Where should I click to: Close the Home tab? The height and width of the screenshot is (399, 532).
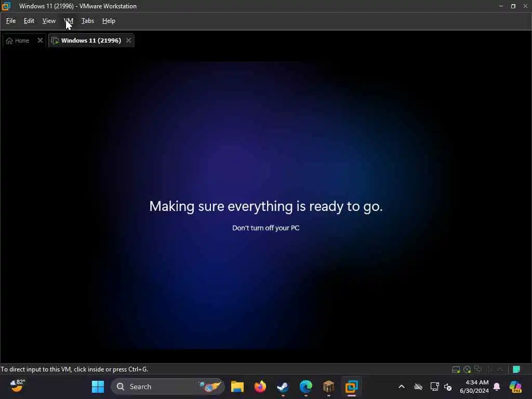coord(40,41)
